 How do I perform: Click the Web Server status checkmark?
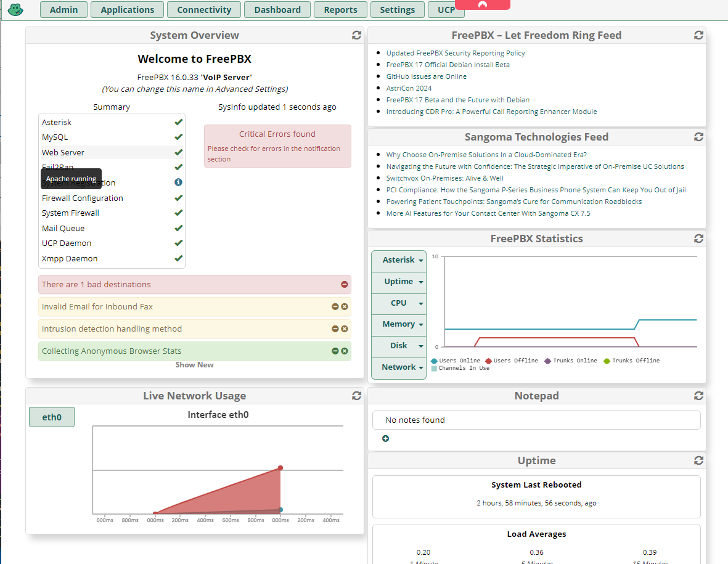[x=178, y=152]
